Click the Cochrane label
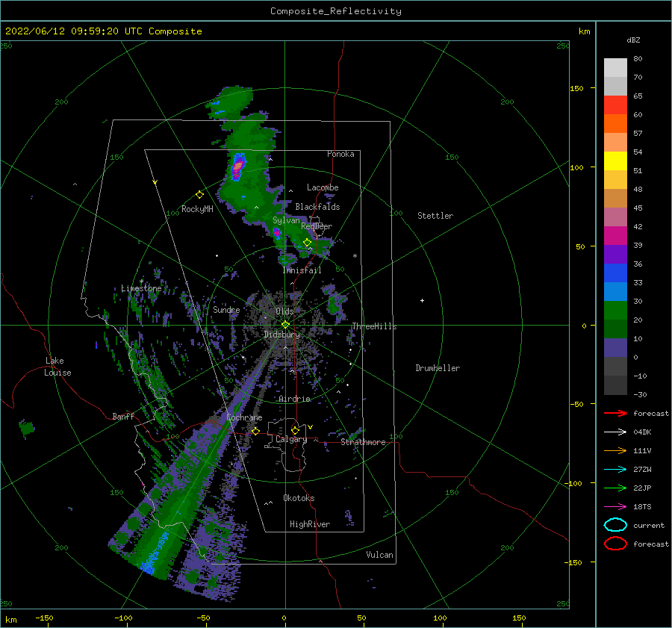This screenshot has height=628, width=672. point(244,417)
